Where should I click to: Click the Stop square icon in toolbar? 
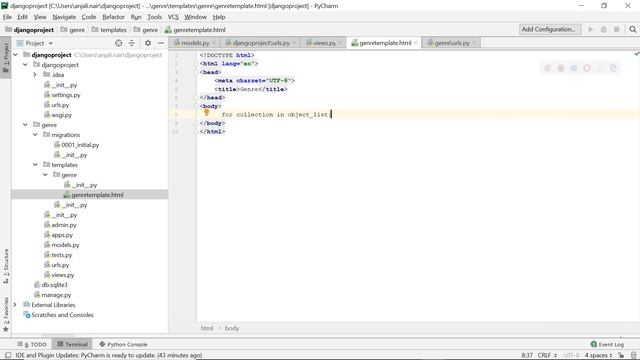(x=617, y=29)
